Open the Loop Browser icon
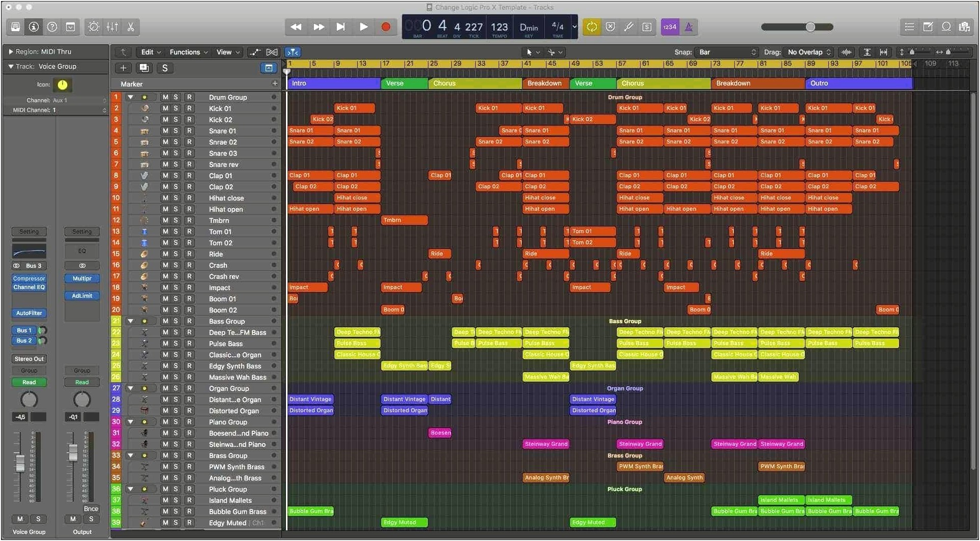 click(x=946, y=27)
